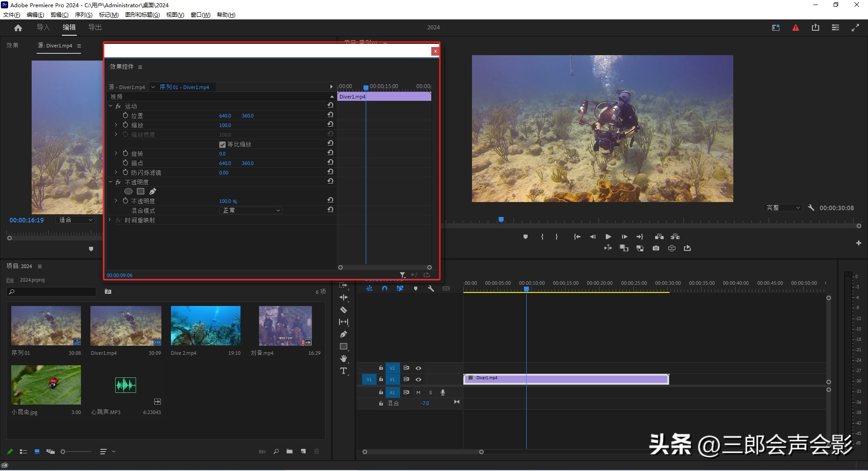Viewport: 868px width, 471px height.
Task: Select the Razor tool in the timeline toolbar
Action: pos(344,310)
